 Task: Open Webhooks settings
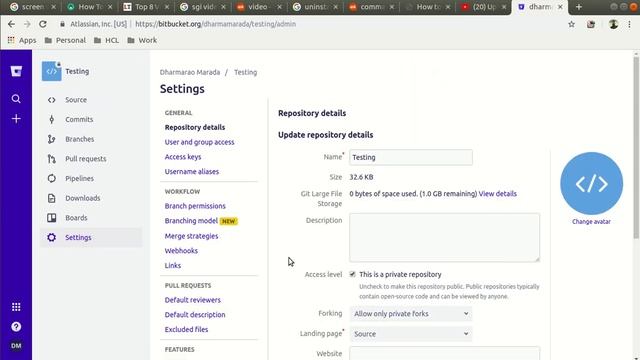click(181, 251)
